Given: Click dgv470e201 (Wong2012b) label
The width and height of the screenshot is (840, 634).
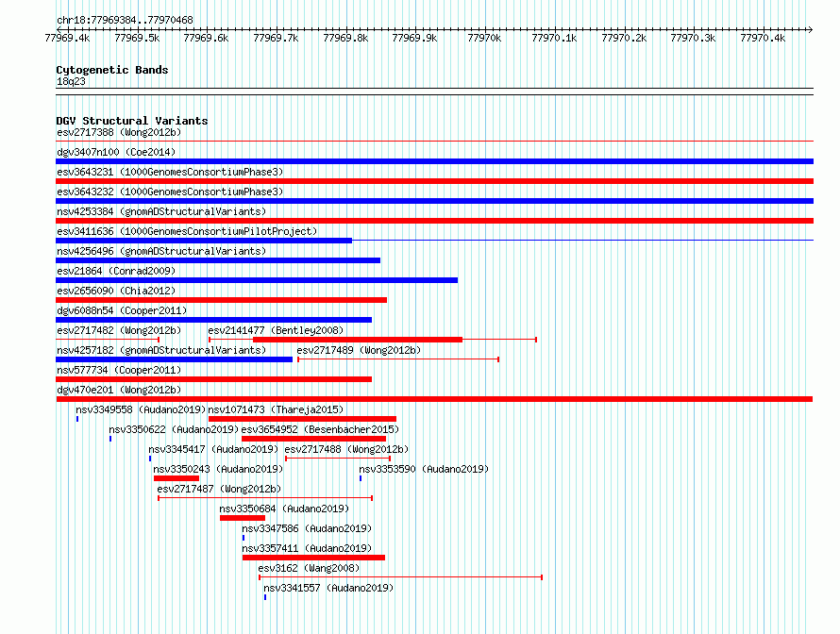Looking at the screenshot, I should coord(119,390).
